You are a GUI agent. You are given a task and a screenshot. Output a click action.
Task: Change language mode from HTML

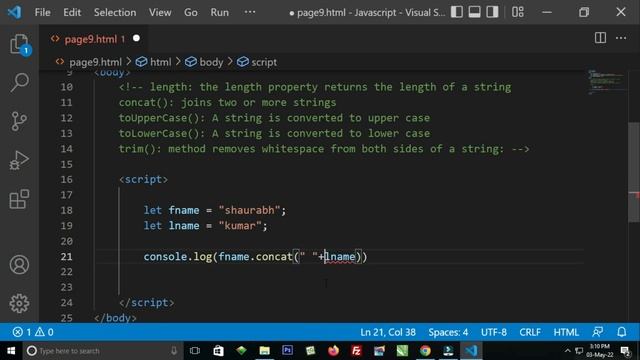566,332
